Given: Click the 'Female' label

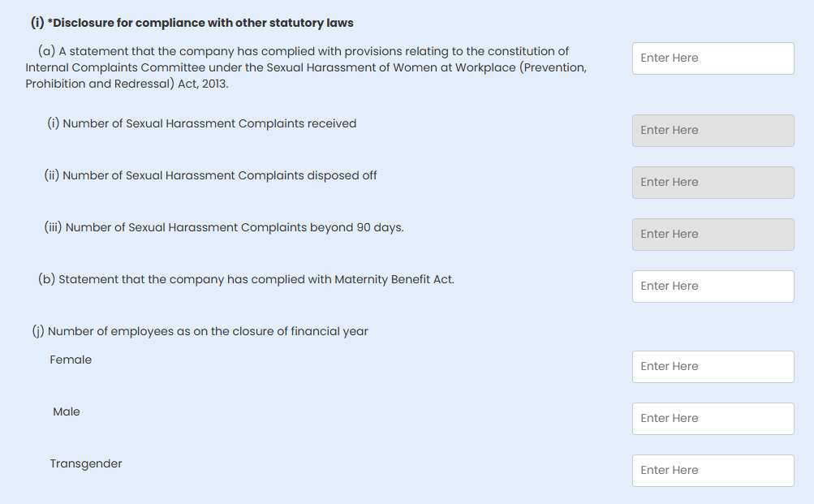Looking at the screenshot, I should [71, 360].
